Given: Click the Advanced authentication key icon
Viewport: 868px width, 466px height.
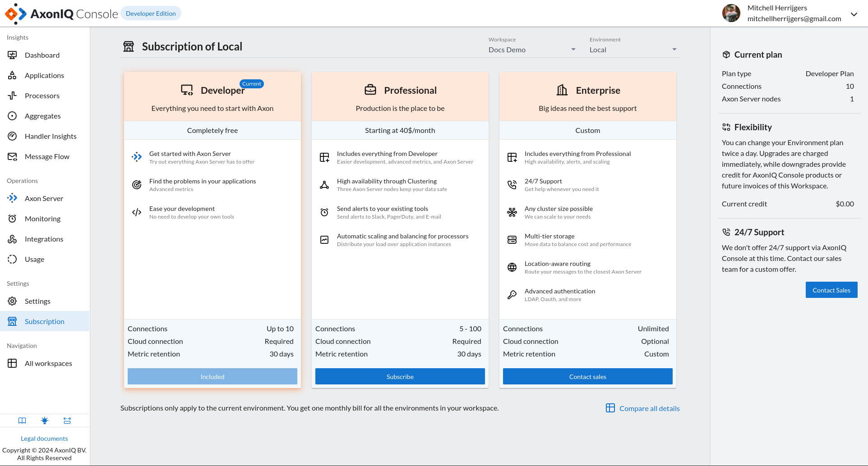Looking at the screenshot, I should 512,295.
